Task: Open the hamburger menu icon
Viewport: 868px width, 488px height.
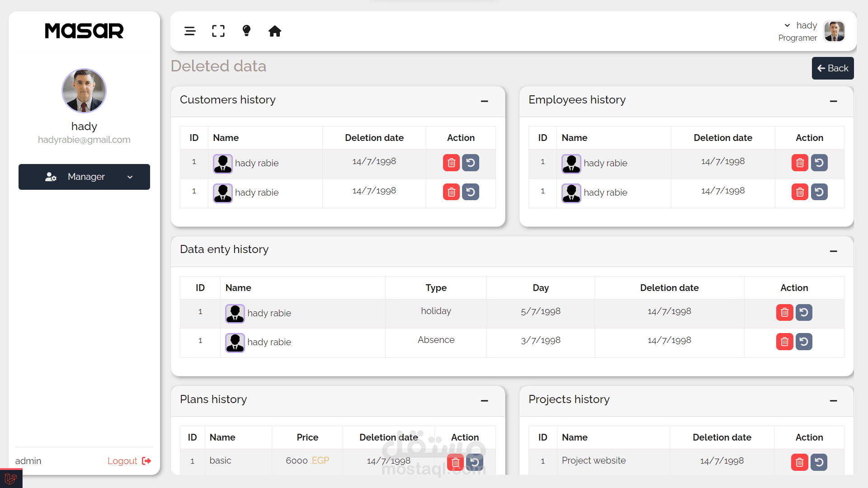Action: (x=190, y=31)
